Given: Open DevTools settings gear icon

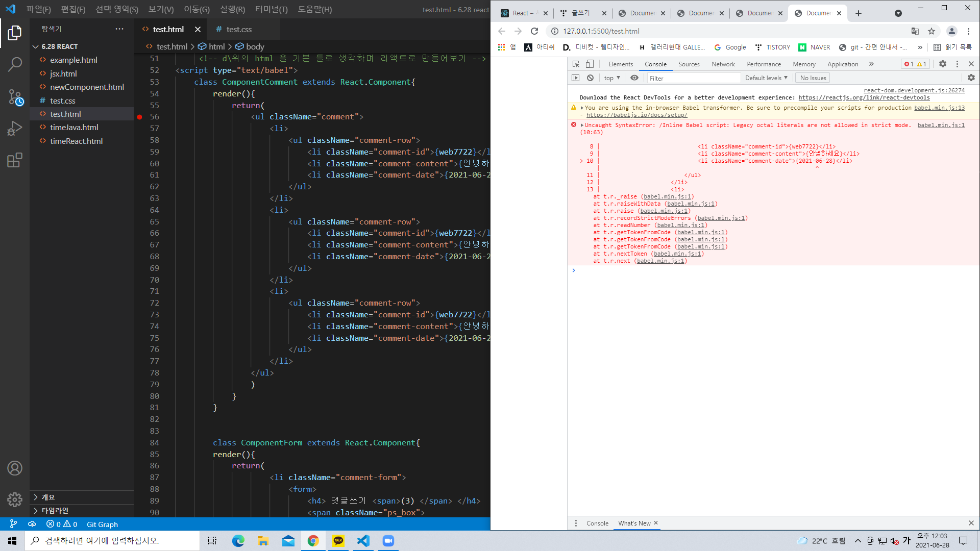Looking at the screenshot, I should [943, 64].
